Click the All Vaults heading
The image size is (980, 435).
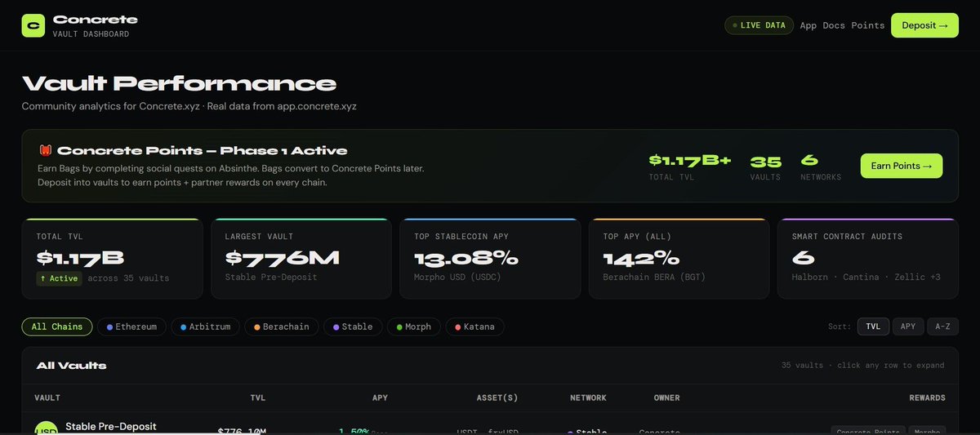click(x=71, y=366)
